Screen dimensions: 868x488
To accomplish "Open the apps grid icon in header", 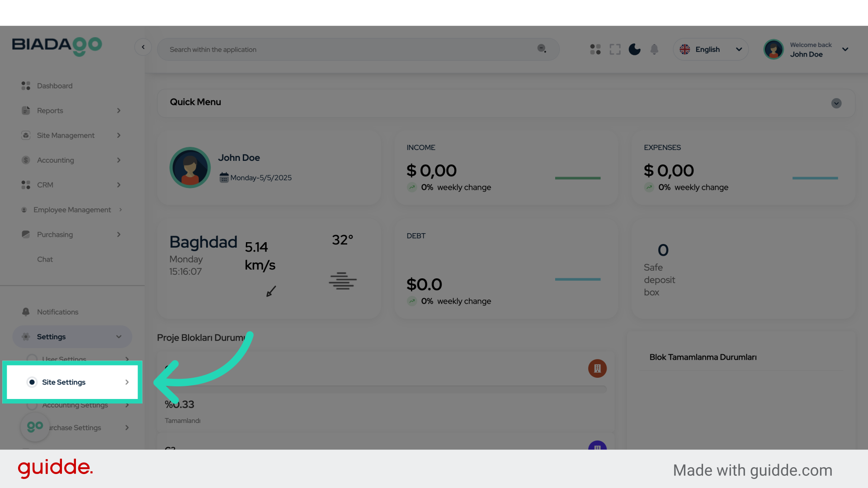I will pyautogui.click(x=595, y=49).
